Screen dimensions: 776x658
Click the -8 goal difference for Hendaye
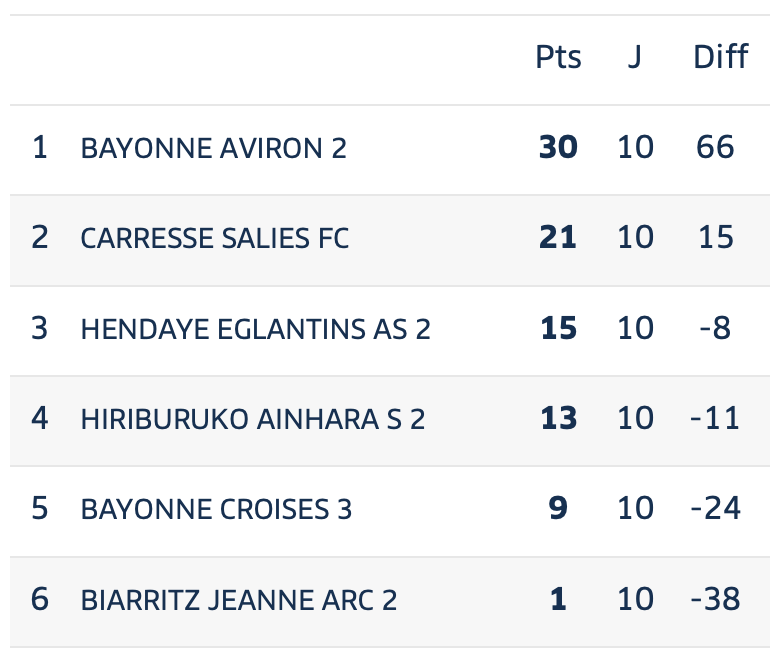(x=715, y=328)
